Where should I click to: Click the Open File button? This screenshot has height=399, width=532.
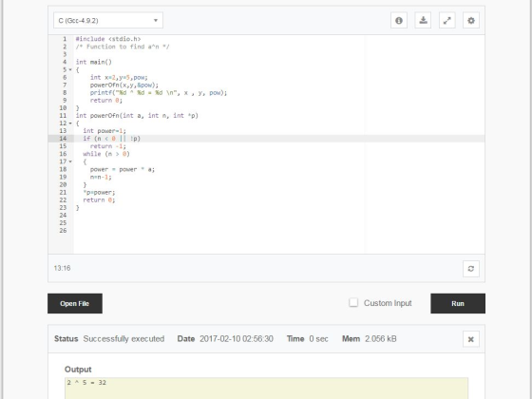75,303
